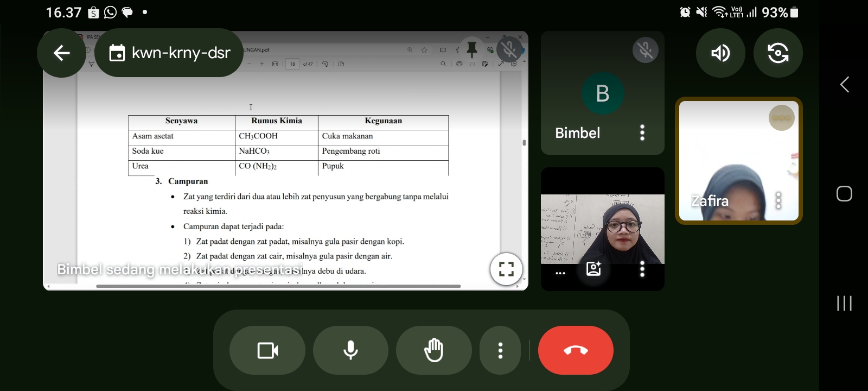Raise your hand in the meeting
Viewport: 868px width, 391px height.
[x=434, y=350]
